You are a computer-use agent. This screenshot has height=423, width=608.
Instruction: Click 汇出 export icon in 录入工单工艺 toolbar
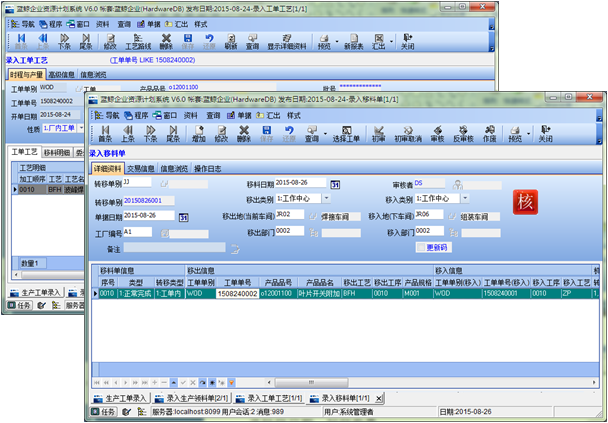point(378,41)
